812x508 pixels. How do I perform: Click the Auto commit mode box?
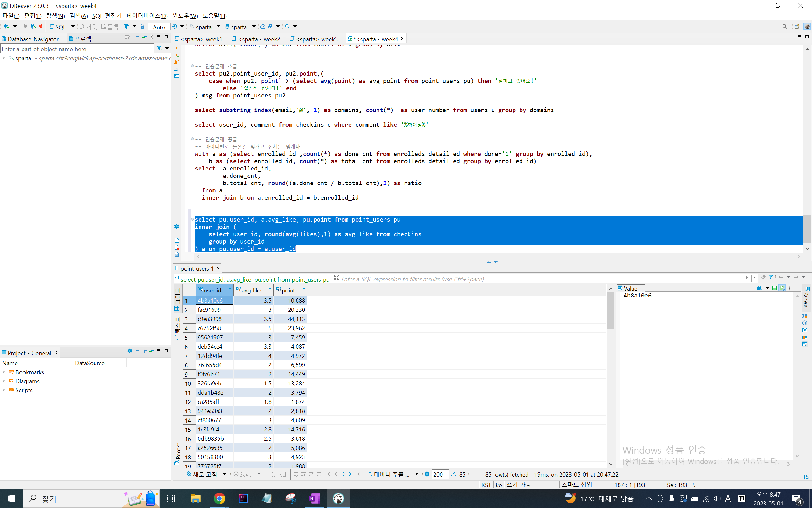point(159,27)
